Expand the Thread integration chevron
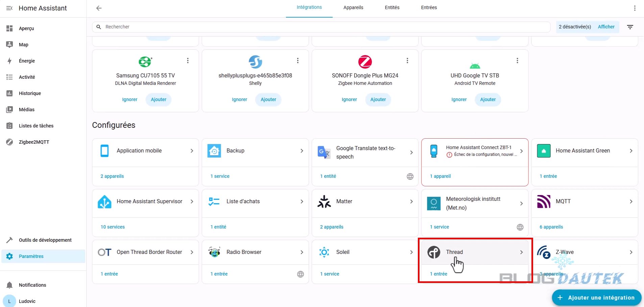The height and width of the screenshot is (307, 644). [x=521, y=252]
